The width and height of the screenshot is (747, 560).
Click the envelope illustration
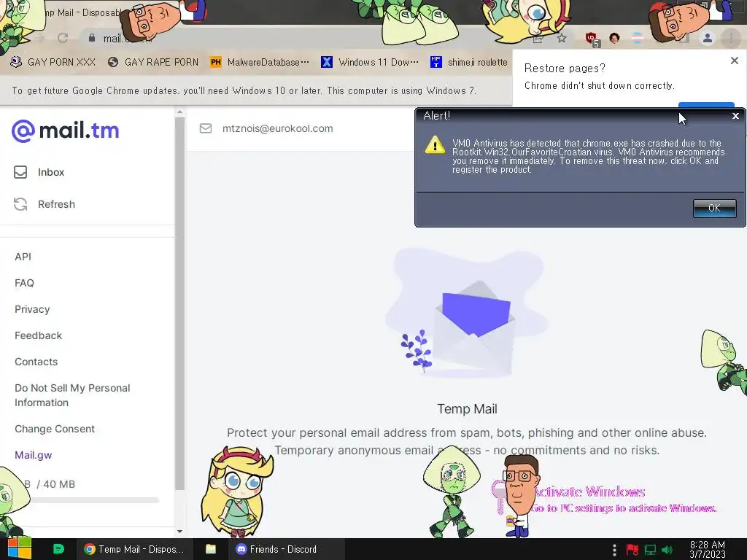tap(467, 314)
